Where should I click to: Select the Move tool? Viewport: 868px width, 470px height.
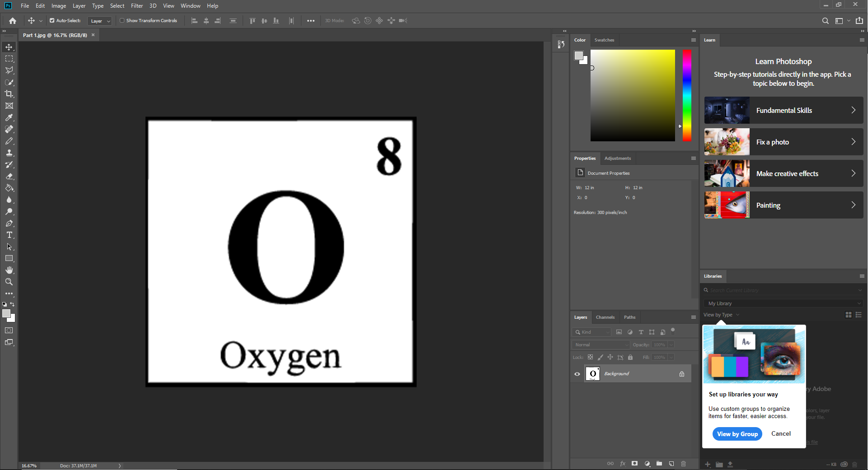tap(9, 47)
